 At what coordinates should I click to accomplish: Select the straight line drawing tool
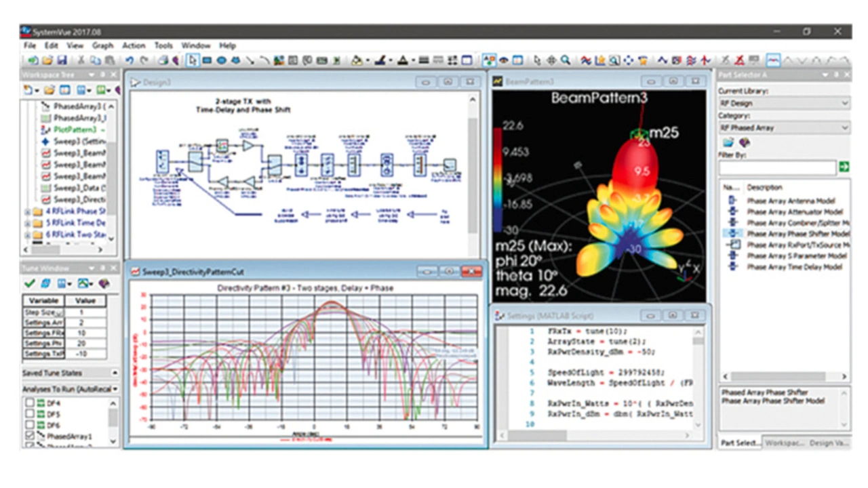(250, 60)
